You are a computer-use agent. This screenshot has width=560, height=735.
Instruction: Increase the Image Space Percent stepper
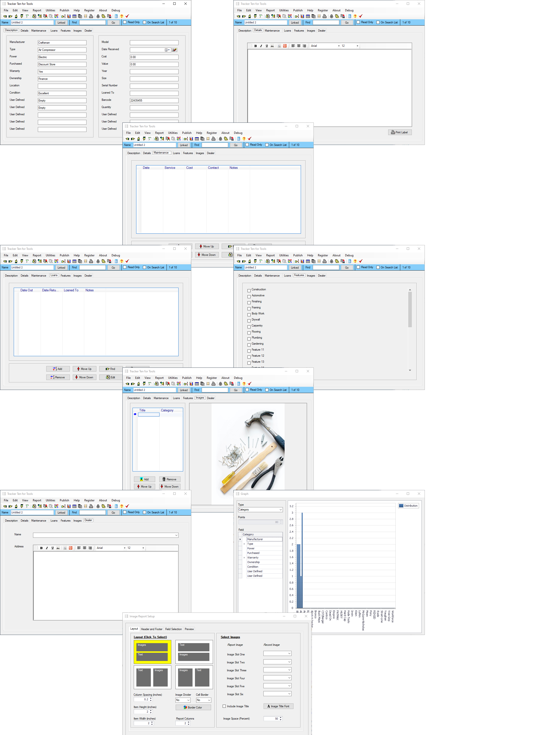pyautogui.click(x=281, y=717)
